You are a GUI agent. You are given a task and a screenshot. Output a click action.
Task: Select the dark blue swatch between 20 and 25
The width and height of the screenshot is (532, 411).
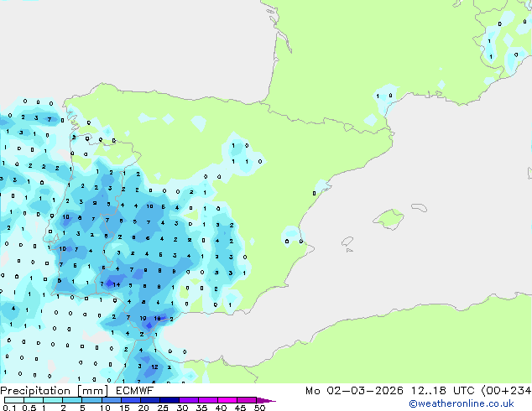pos(149,400)
